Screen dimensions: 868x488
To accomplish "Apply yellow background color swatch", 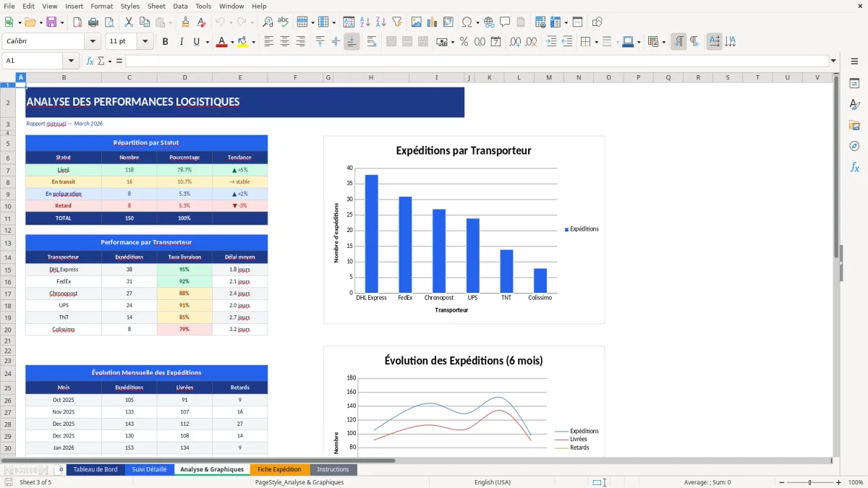I will tap(243, 42).
